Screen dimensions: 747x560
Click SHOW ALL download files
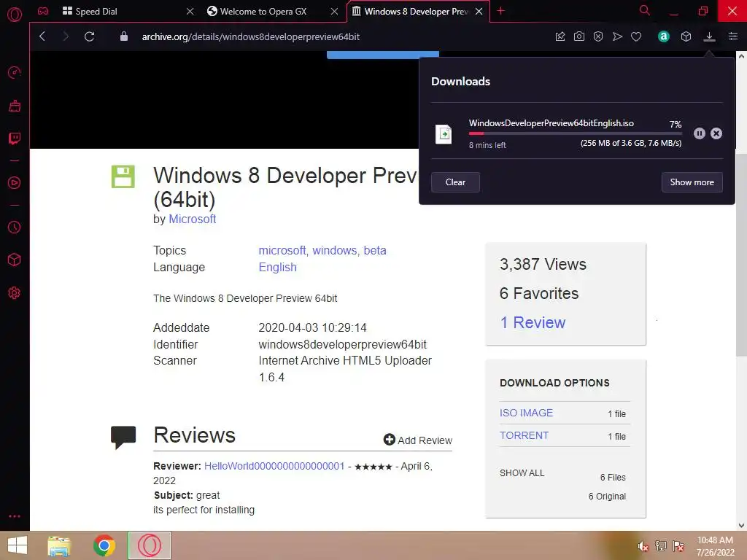(522, 472)
